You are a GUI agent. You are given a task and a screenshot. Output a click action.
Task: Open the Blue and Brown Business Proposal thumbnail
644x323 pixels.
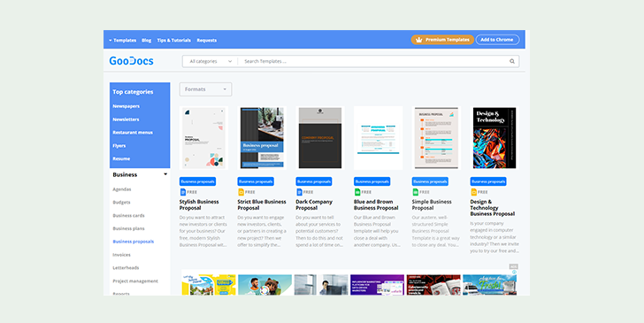pos(379,138)
